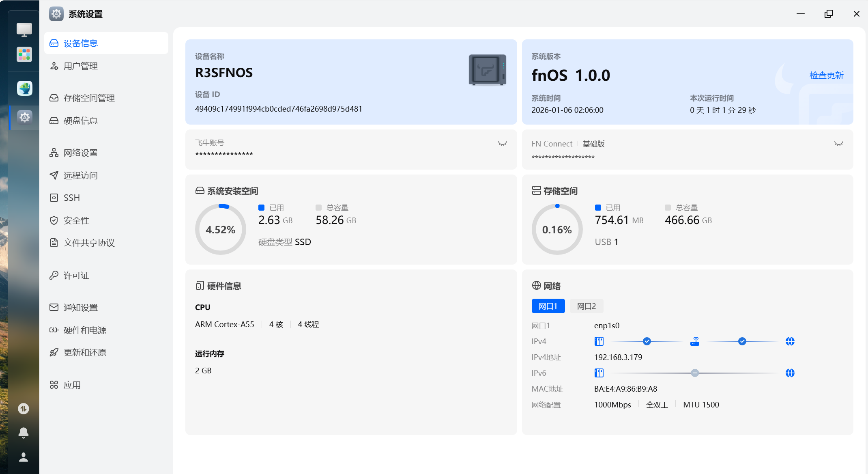868x474 pixels.
Task: Switch to 网口2 network tab
Action: coord(586,306)
